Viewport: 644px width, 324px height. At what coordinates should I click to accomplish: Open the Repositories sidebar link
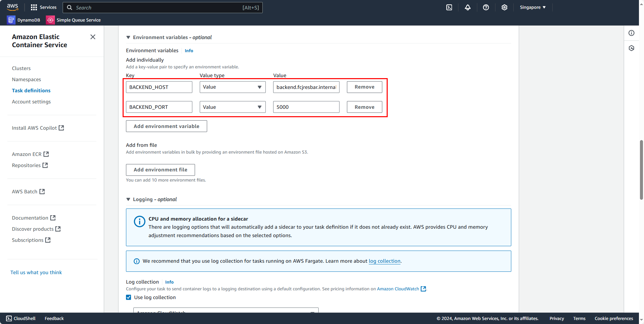[26, 165]
